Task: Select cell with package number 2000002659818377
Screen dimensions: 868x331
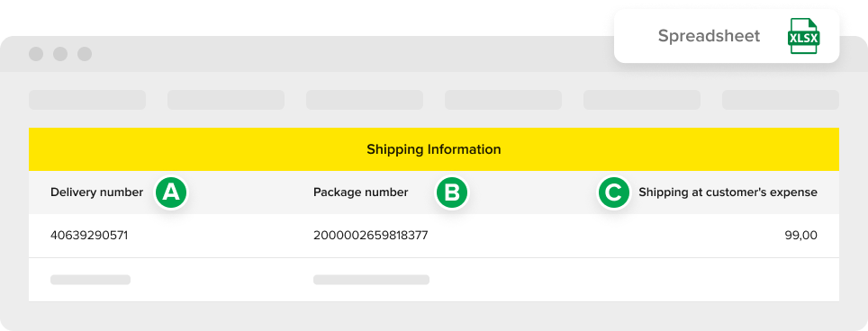Action: (x=370, y=236)
